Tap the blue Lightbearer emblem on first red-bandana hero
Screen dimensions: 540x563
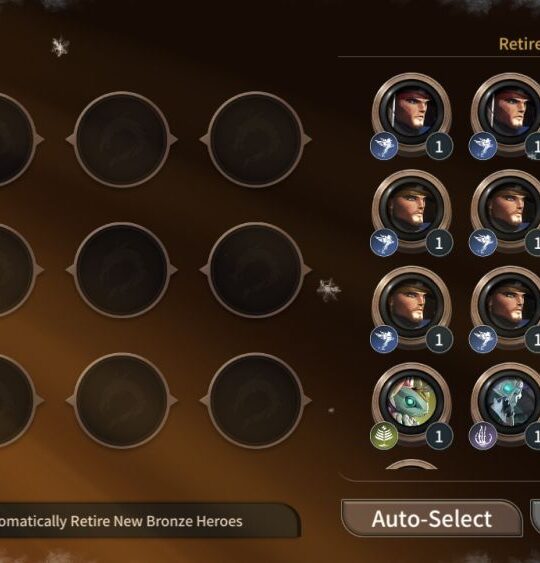pyautogui.click(x=384, y=146)
